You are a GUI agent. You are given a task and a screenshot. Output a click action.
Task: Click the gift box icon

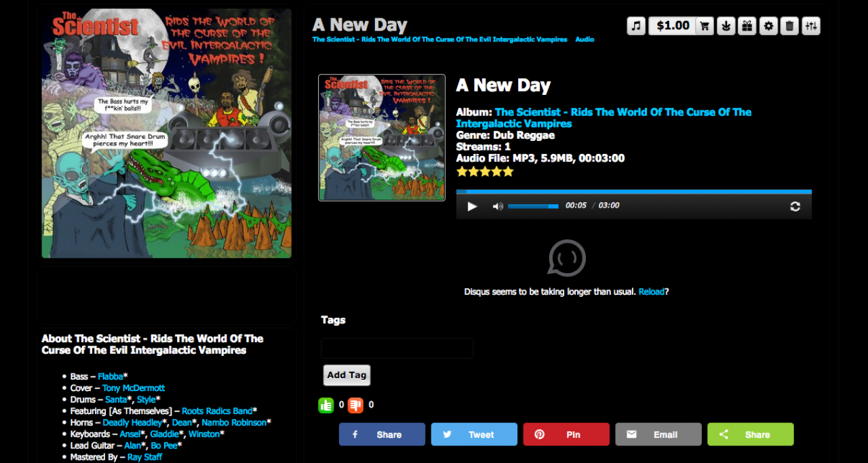(747, 26)
